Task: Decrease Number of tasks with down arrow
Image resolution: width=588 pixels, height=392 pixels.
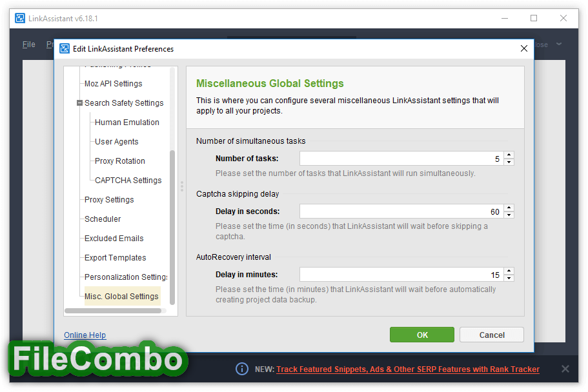Action: click(509, 162)
